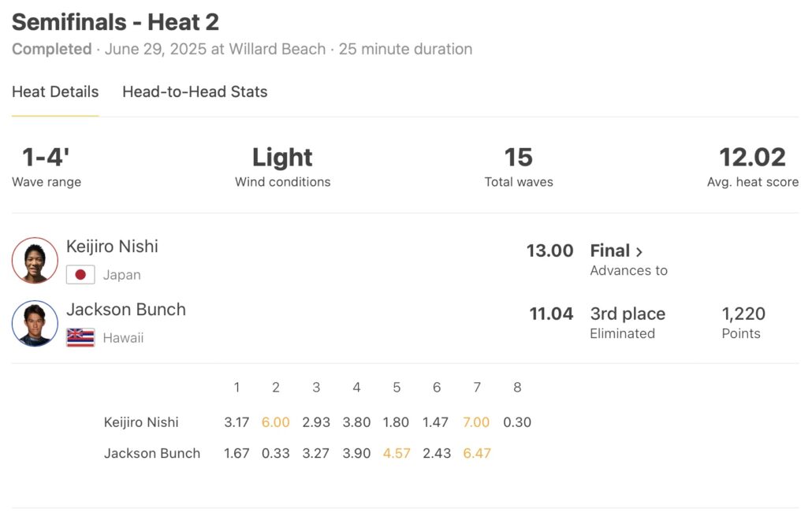Select Nishi's 7.00 wave score
The image size is (812, 520).
click(x=476, y=422)
